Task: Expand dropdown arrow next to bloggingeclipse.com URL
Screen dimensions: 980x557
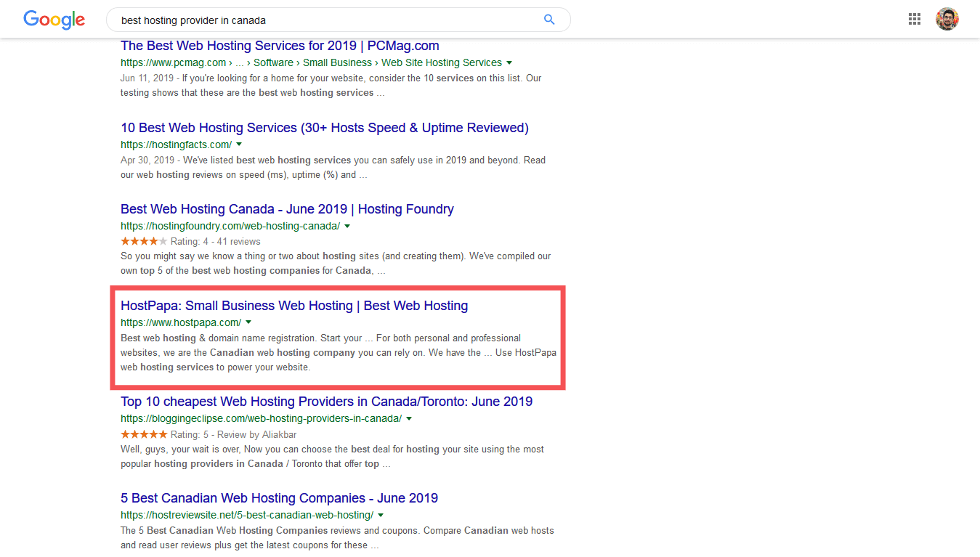Action: 409,418
